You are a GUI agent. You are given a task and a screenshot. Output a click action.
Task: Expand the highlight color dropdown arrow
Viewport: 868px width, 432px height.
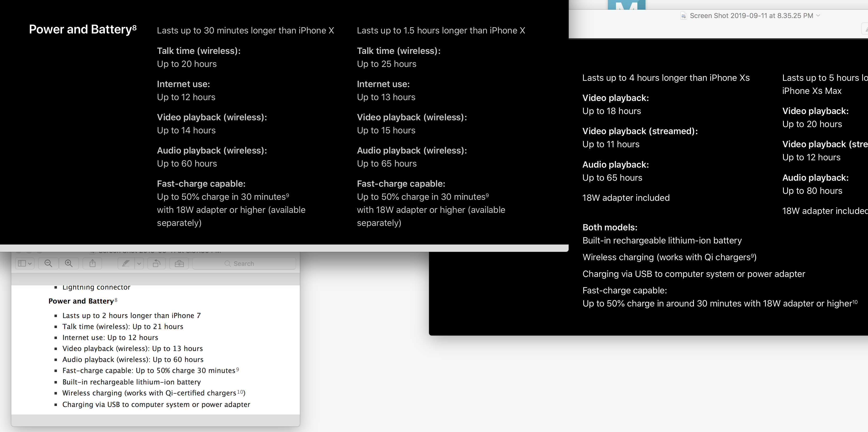[x=139, y=264]
